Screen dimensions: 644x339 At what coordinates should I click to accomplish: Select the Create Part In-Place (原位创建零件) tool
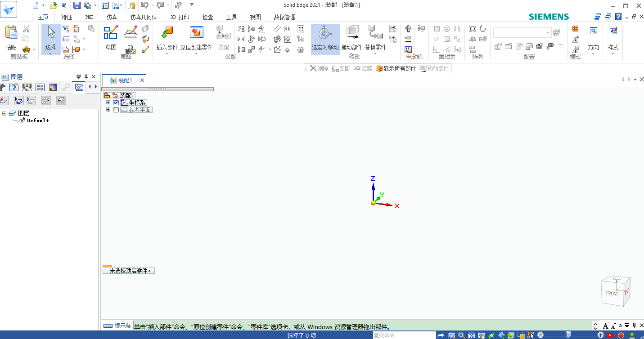pos(196,33)
